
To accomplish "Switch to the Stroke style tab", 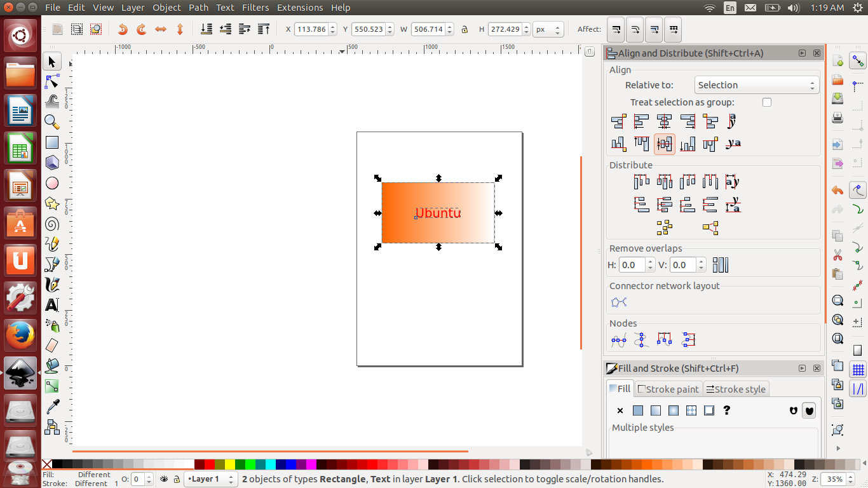I will coord(735,389).
